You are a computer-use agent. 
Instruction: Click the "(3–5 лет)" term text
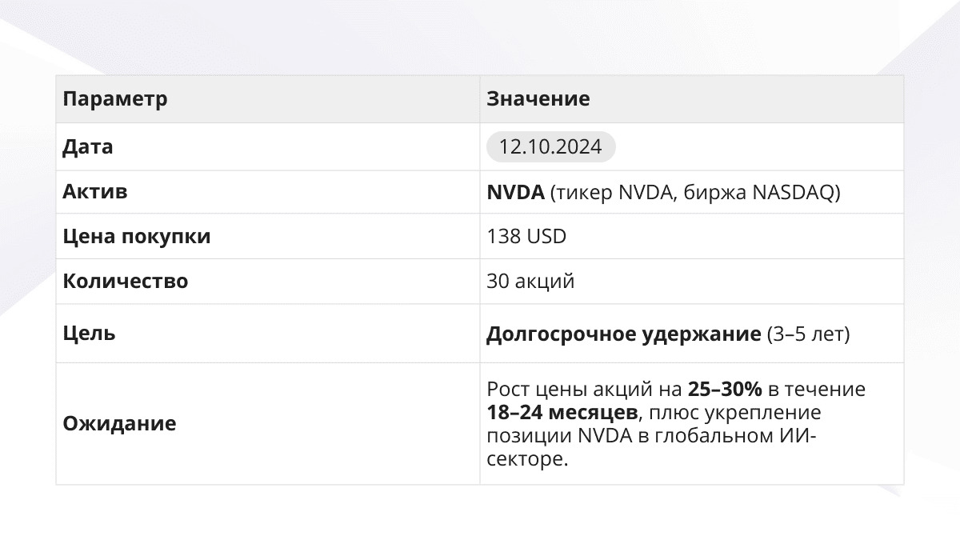[807, 334]
